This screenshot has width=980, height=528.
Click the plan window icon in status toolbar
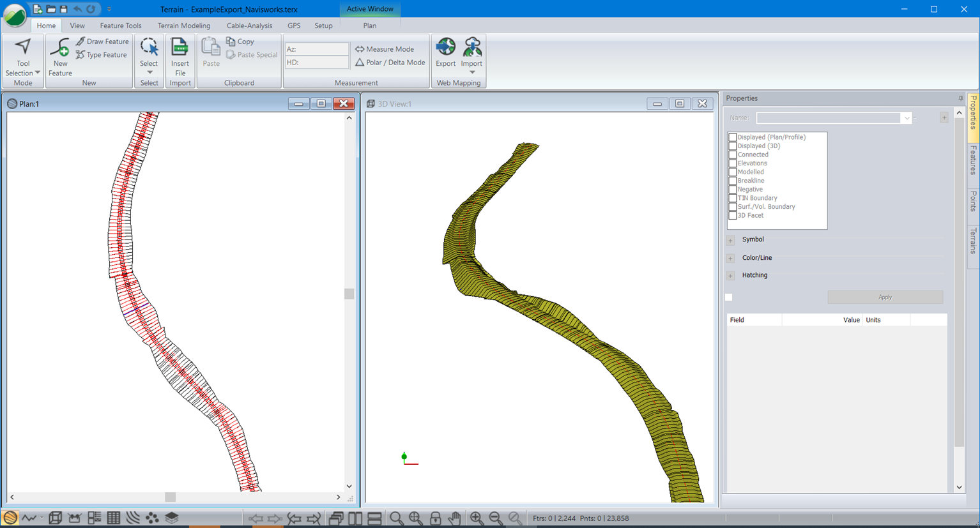10,518
